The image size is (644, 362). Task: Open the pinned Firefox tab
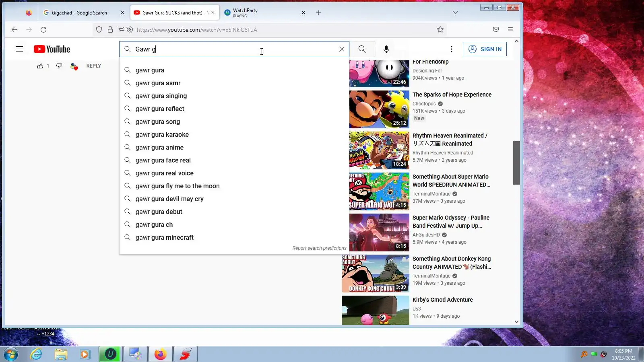point(29,13)
